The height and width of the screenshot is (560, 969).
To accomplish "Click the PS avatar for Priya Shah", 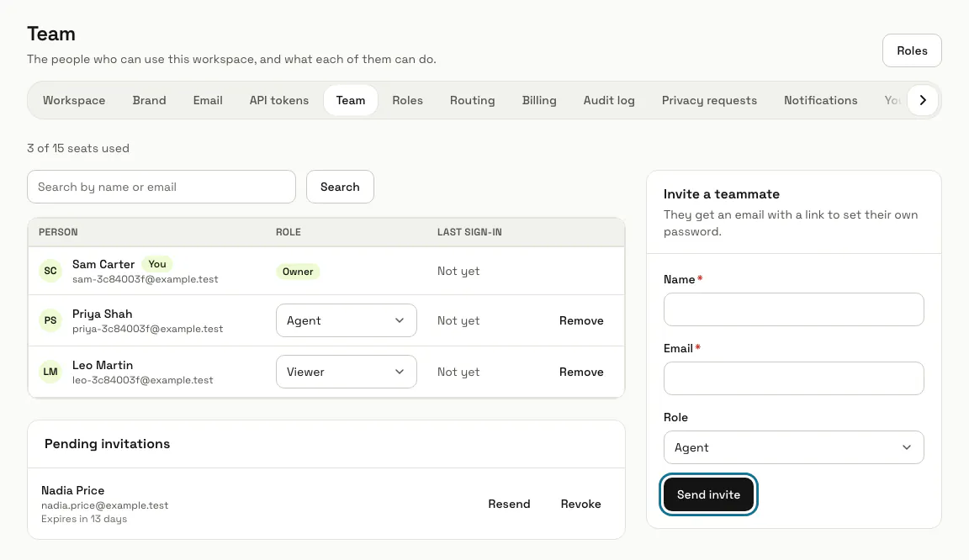I will (50, 320).
